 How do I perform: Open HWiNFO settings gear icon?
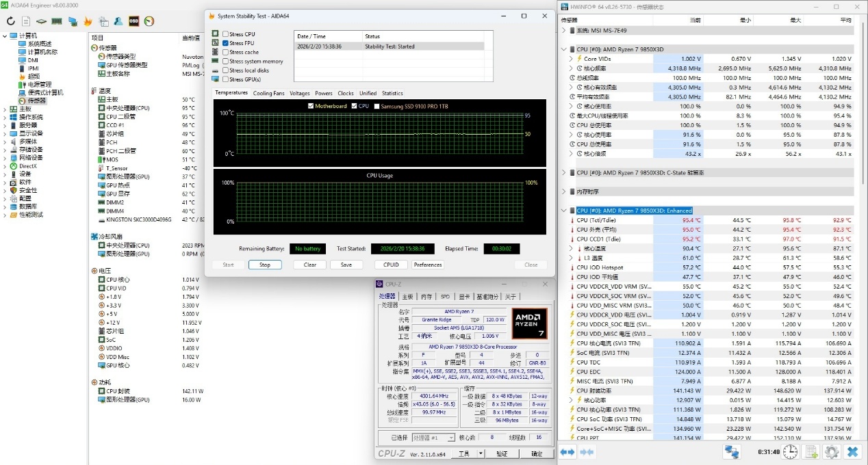(x=832, y=452)
